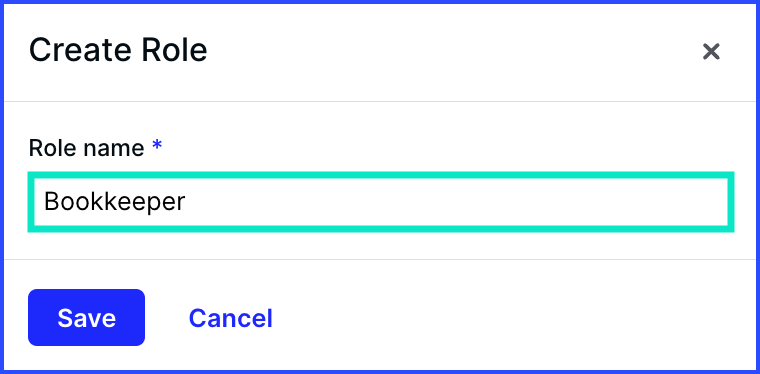
Task: Click the Bookkeeper text in the field
Action: click(115, 202)
